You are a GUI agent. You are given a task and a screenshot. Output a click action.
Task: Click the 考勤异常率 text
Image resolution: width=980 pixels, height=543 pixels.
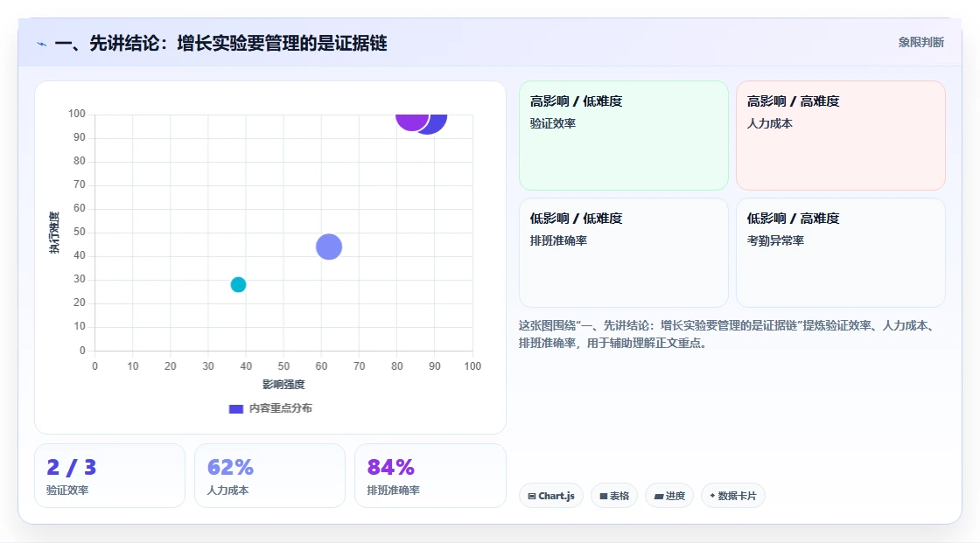(x=775, y=240)
